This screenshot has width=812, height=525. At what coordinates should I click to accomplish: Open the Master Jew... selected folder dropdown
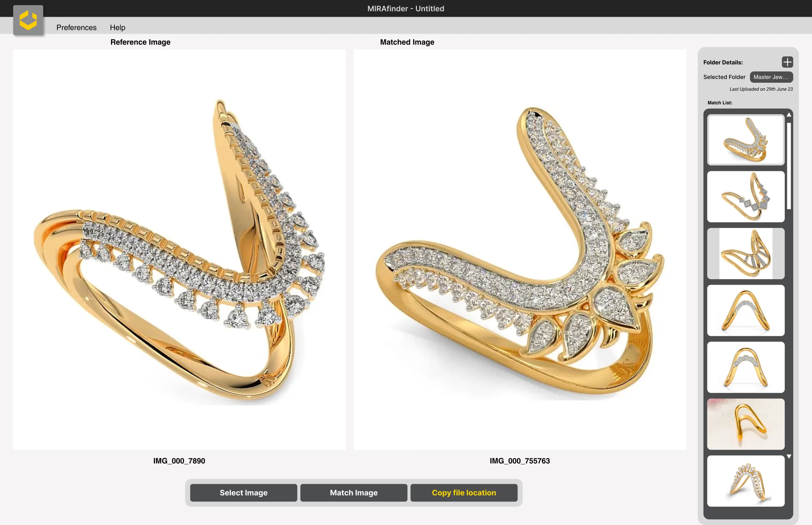click(x=771, y=77)
